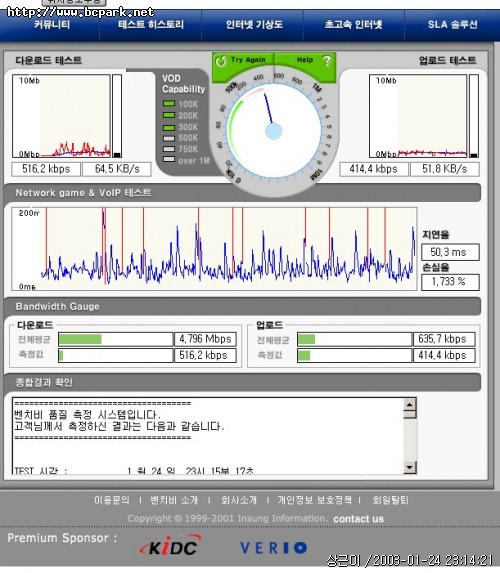
Task: Click the 51.8 KB/s upload field
Action: (444, 169)
